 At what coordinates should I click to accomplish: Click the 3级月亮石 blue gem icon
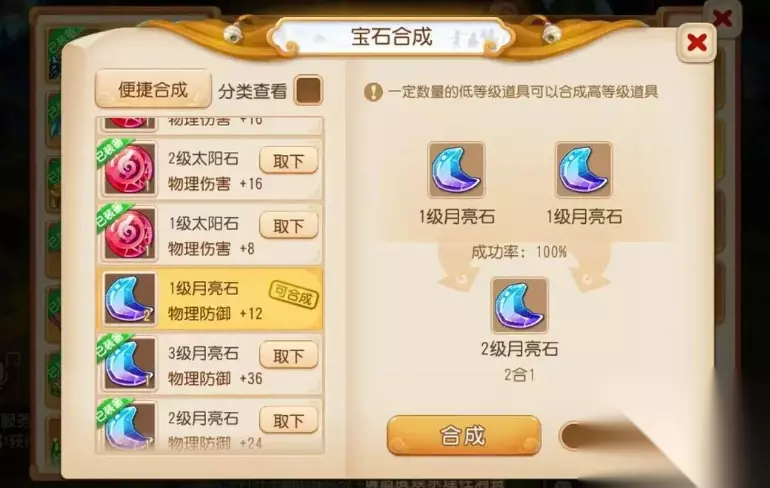point(130,364)
